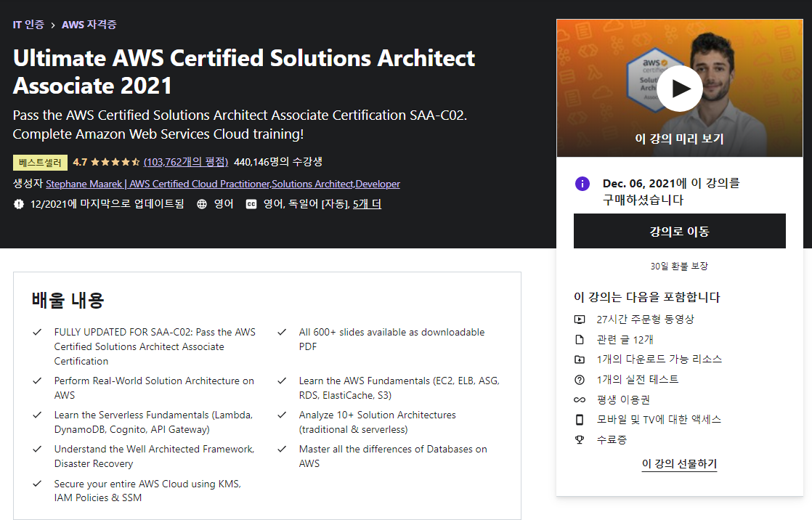
Task: Click the 27시간 주문형 동영상 text
Action: (645, 320)
